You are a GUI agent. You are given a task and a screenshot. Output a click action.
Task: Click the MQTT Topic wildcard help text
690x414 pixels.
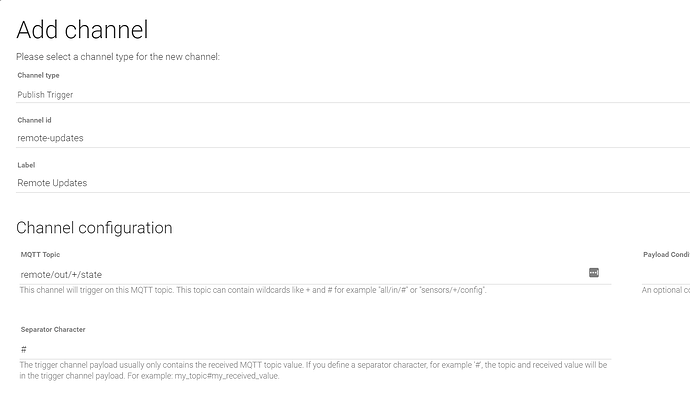click(253, 290)
